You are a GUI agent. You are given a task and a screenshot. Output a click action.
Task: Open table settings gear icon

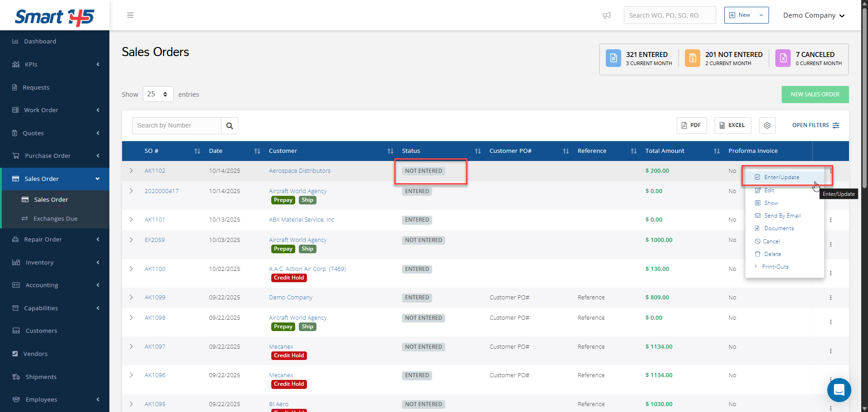click(x=767, y=125)
